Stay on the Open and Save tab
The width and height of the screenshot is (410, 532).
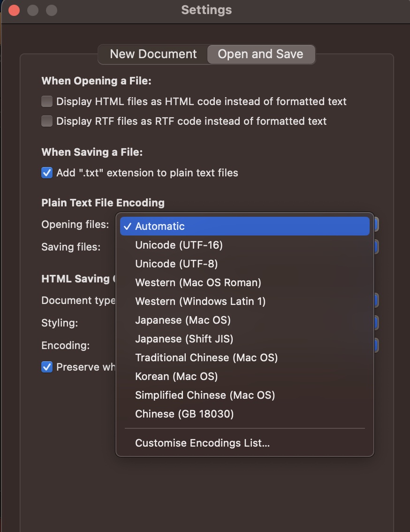(x=261, y=54)
